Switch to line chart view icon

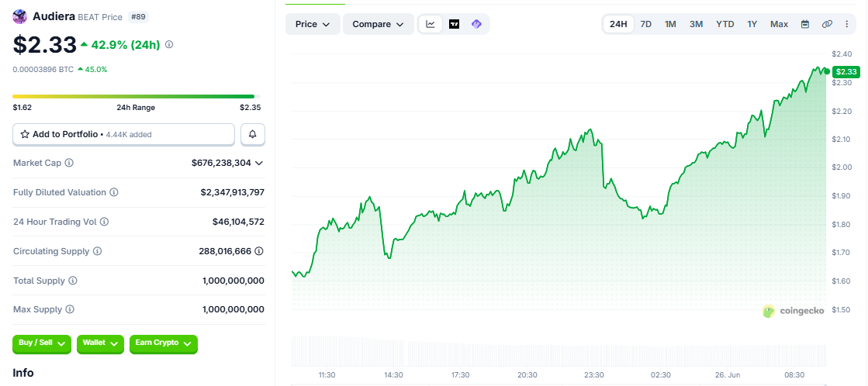[x=431, y=24]
